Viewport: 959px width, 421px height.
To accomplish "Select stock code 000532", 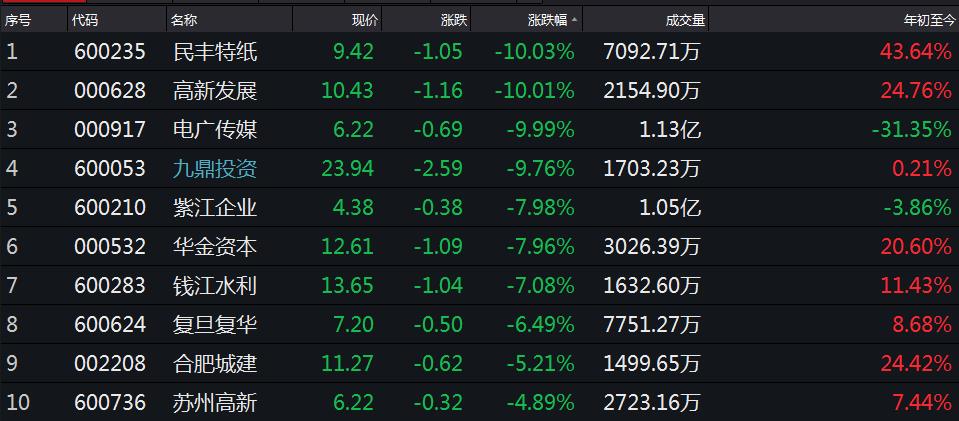I will pos(110,247).
